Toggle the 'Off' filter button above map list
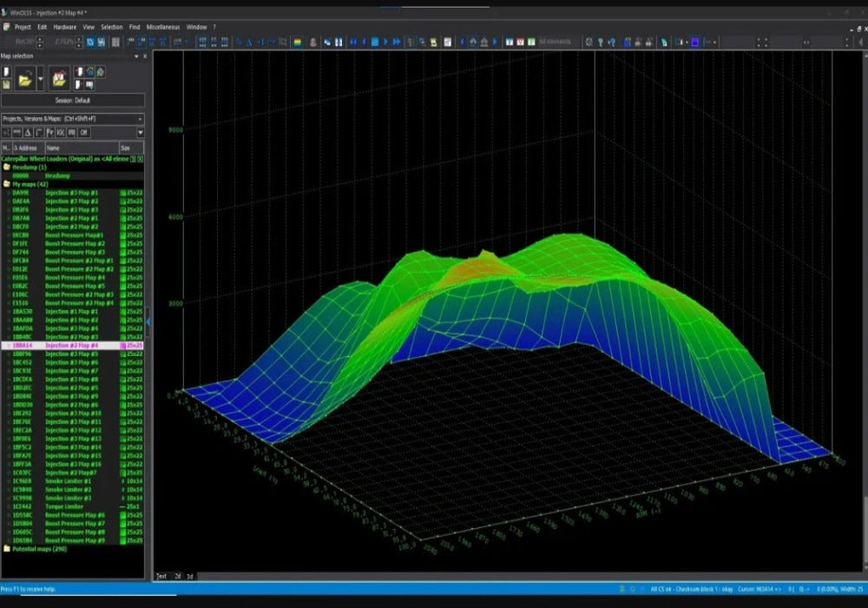 [84, 133]
